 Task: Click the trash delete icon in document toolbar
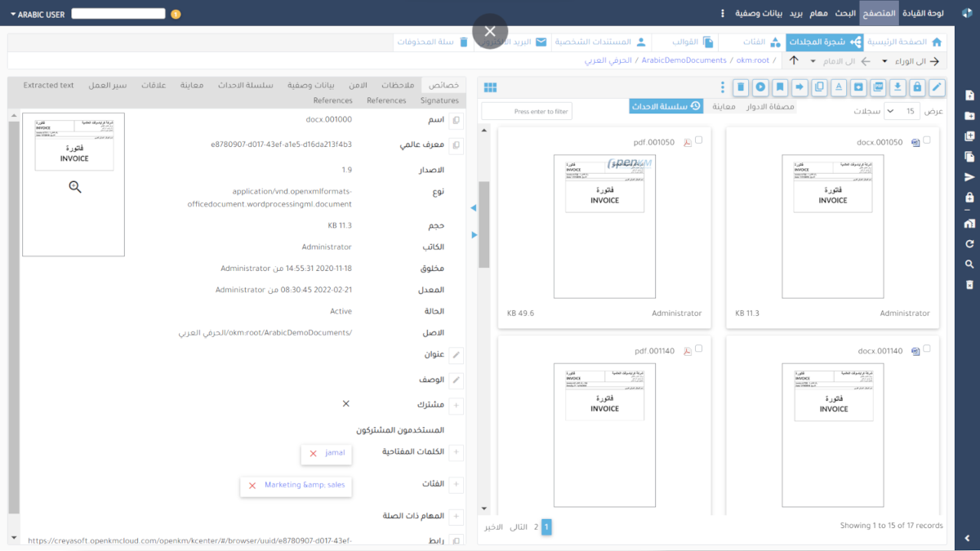click(x=741, y=87)
